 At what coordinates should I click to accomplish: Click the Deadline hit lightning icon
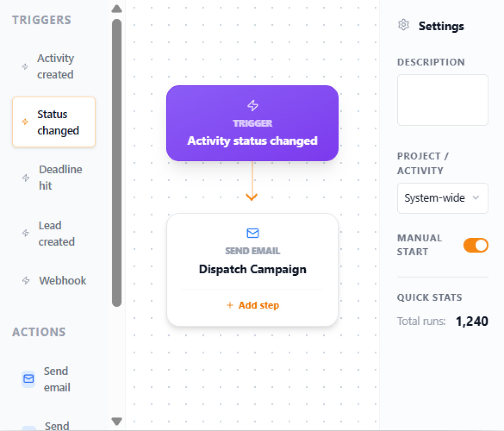(x=26, y=178)
